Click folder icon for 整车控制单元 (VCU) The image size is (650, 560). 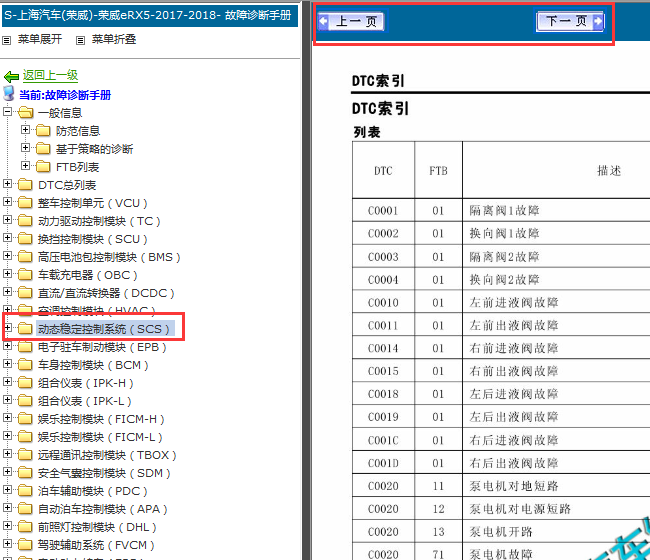pyautogui.click(x=25, y=203)
